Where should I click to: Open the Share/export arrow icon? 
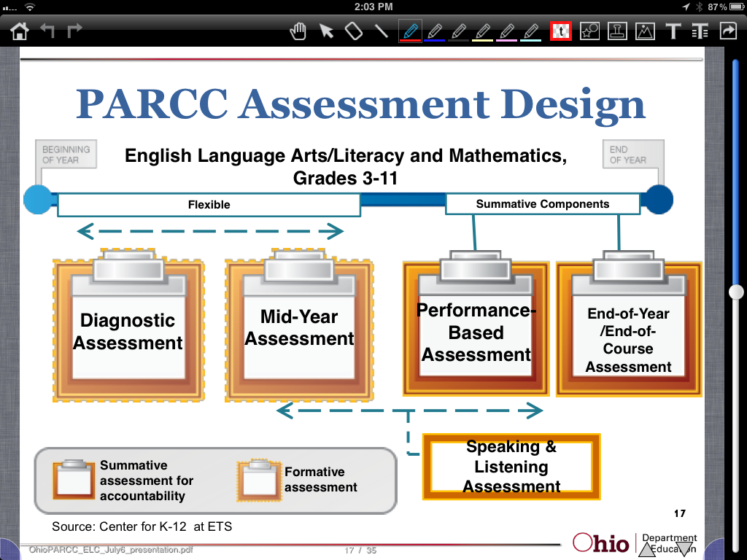click(729, 31)
